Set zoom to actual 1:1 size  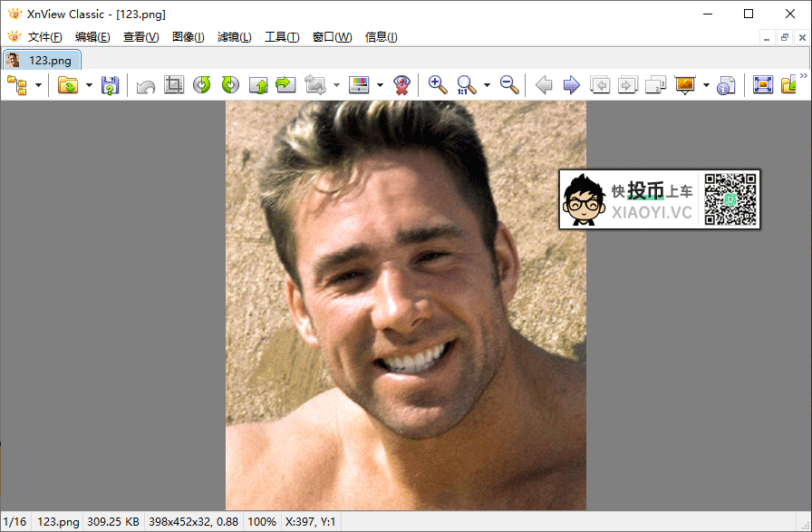465,84
